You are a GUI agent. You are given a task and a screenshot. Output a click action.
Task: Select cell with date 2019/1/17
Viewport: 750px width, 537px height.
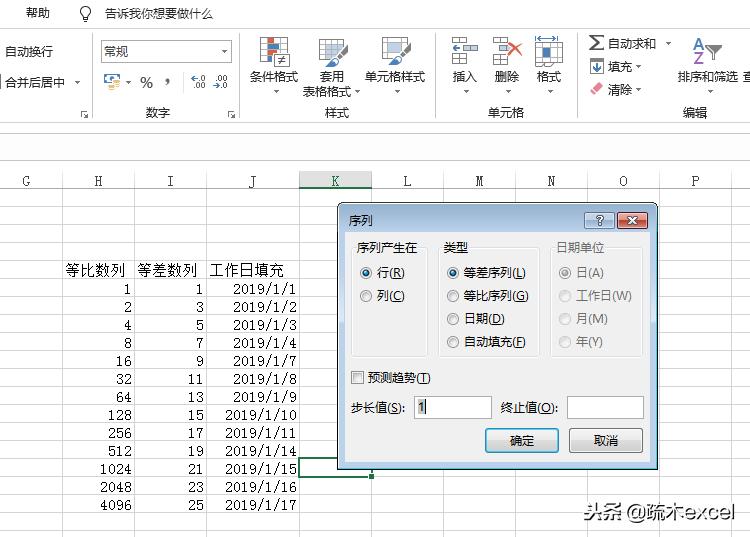(253, 504)
